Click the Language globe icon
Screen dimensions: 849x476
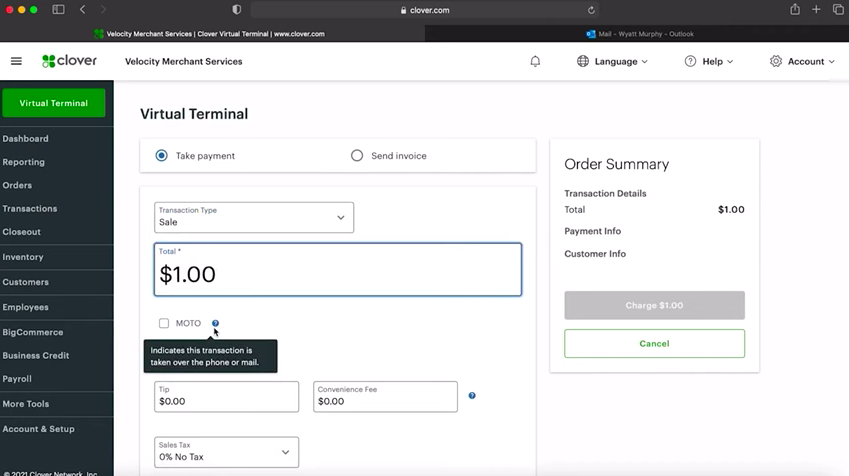point(583,61)
